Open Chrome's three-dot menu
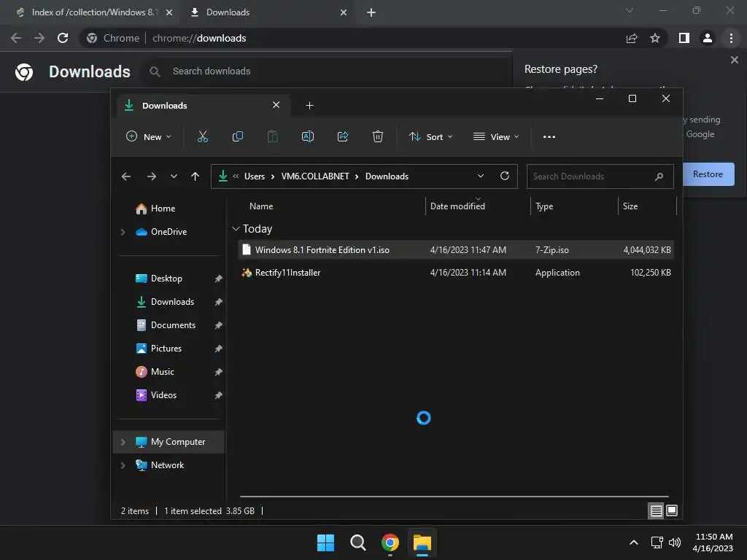 [x=731, y=38]
